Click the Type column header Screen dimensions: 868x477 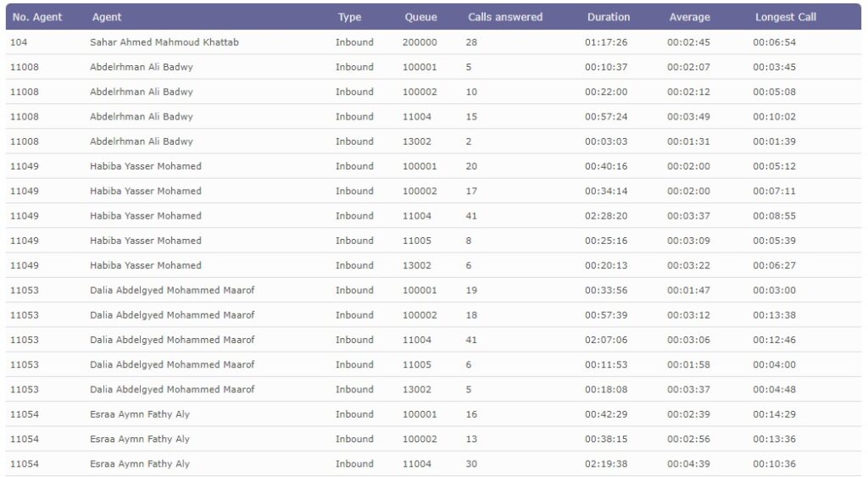click(349, 17)
